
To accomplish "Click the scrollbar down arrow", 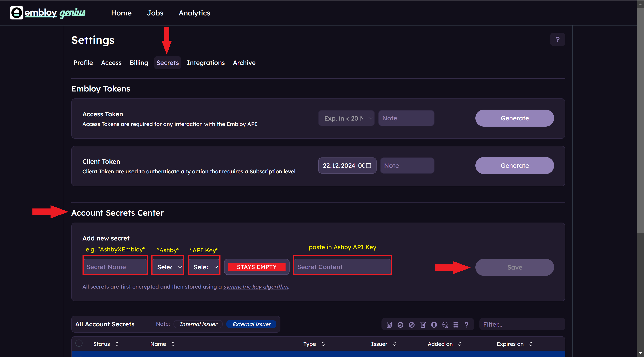I will [640, 353].
